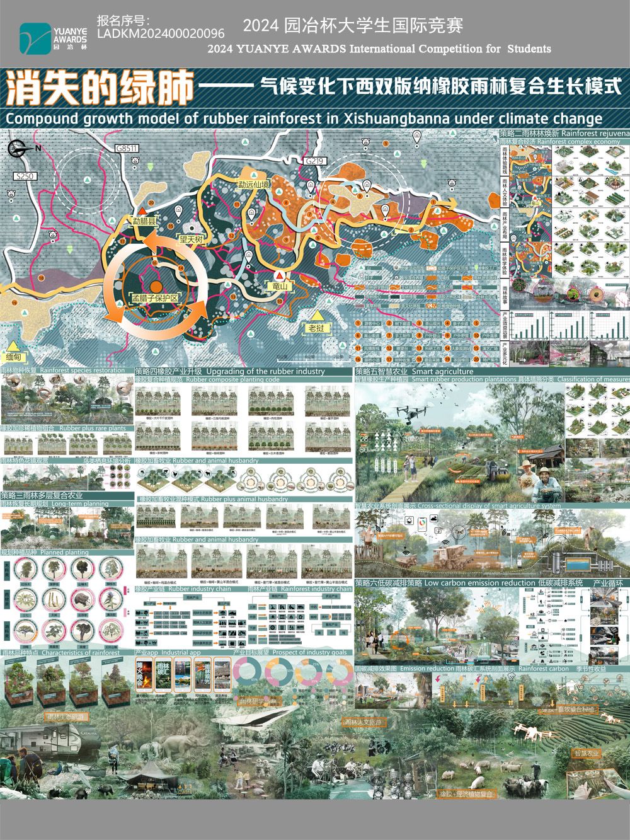Click the '勐腊县' map label
Viewport: 630px width, 840px height.
[x=143, y=221]
